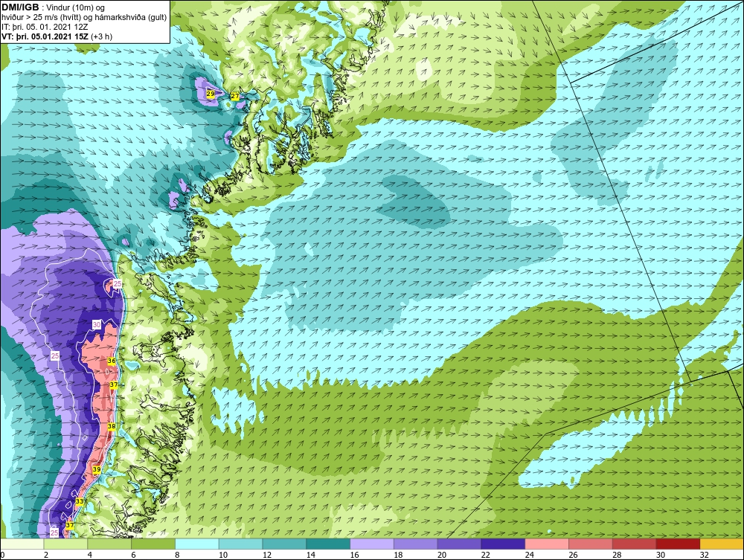Click the legend tick label 28
744x560 pixels.
[616, 555]
